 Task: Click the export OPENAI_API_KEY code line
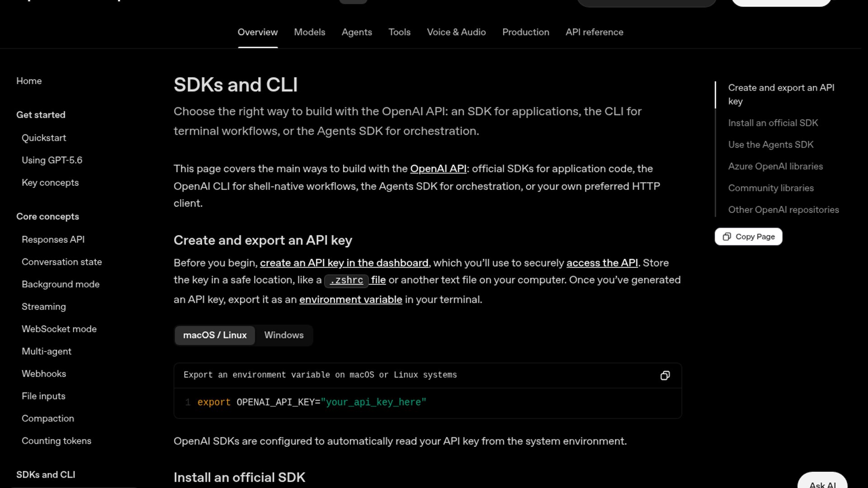pos(311,403)
